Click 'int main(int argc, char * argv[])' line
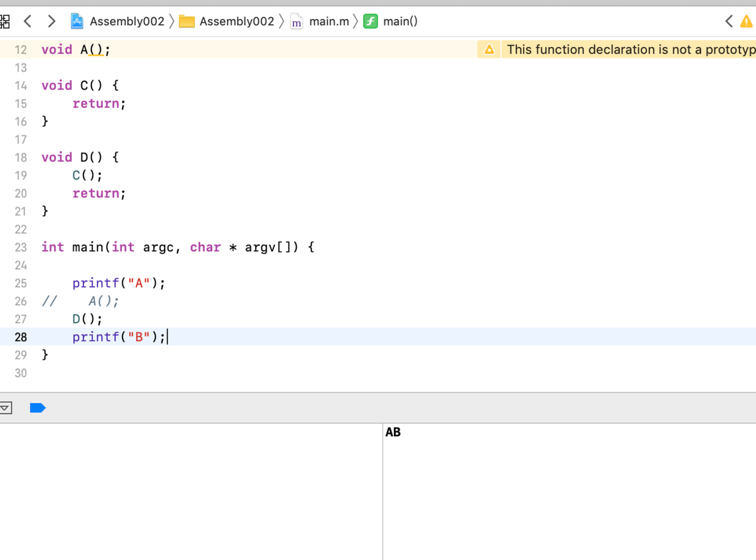756x560 pixels. (178, 247)
